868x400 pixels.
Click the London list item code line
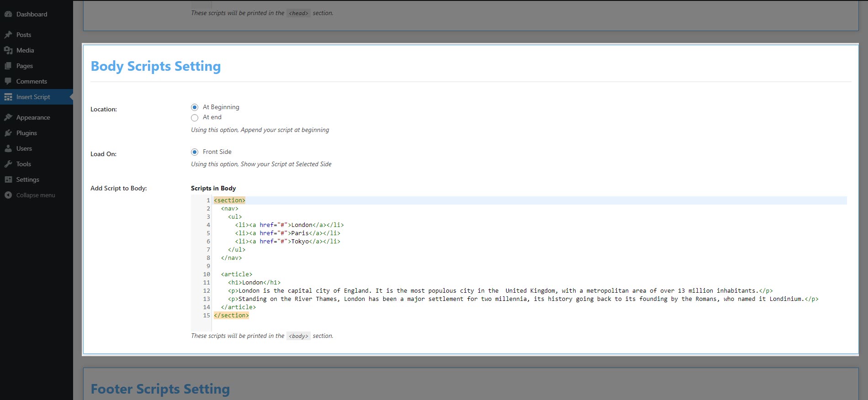289,225
